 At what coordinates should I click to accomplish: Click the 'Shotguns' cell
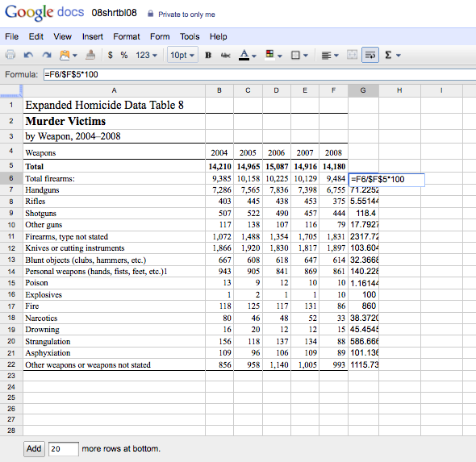point(114,213)
